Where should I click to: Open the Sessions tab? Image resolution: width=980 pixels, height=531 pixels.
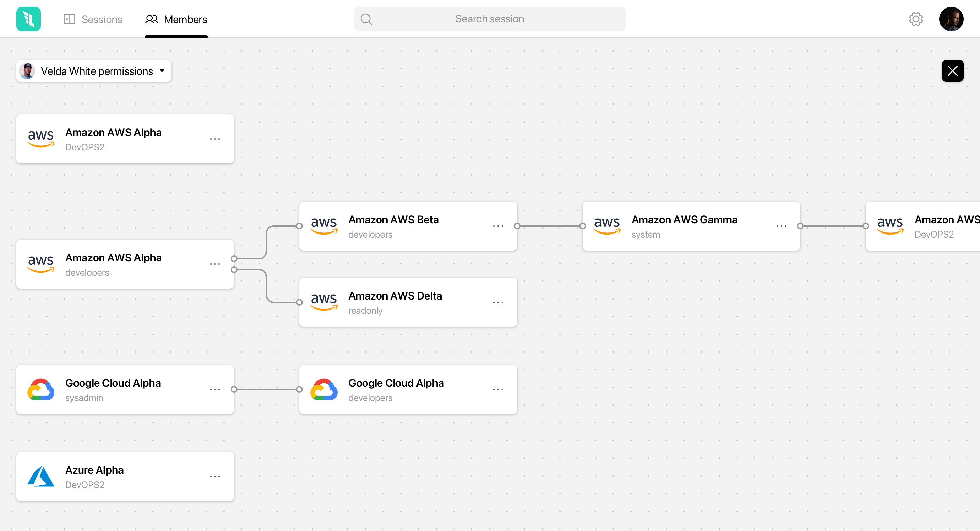[x=93, y=19]
